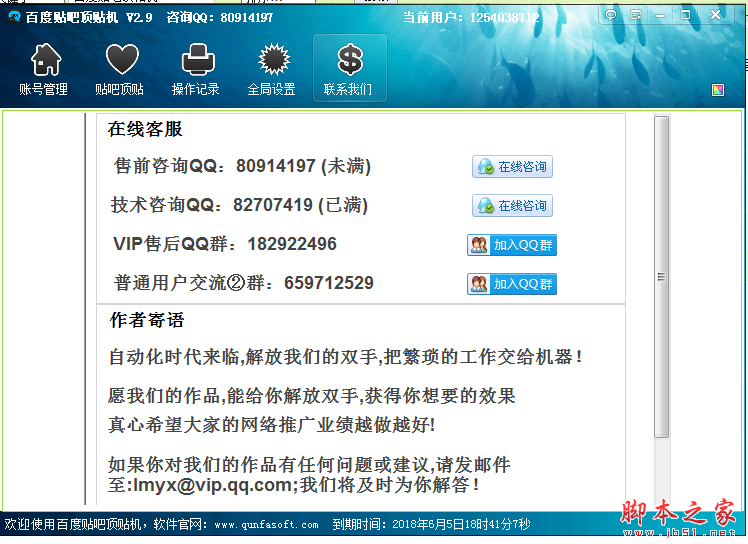
Task: Click VIP售后QQ群: 182922496 text
Action: tap(225, 244)
